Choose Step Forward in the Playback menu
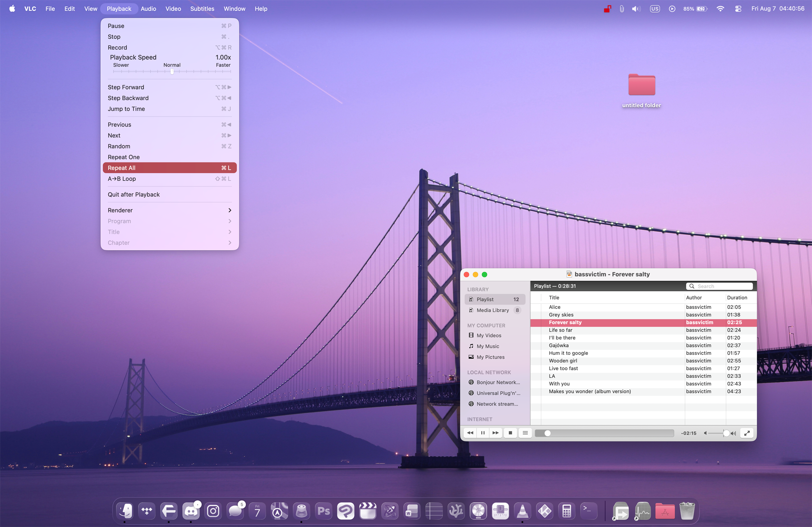Image resolution: width=812 pixels, height=527 pixels. pyautogui.click(x=170, y=87)
